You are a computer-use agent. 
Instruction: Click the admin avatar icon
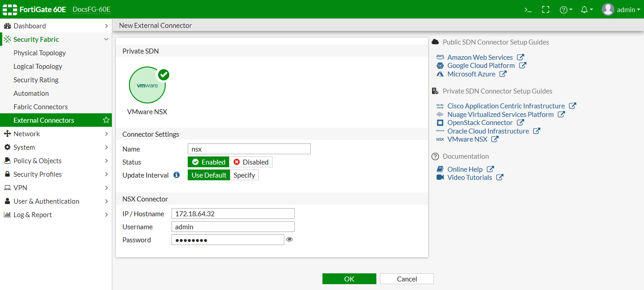(608, 9)
